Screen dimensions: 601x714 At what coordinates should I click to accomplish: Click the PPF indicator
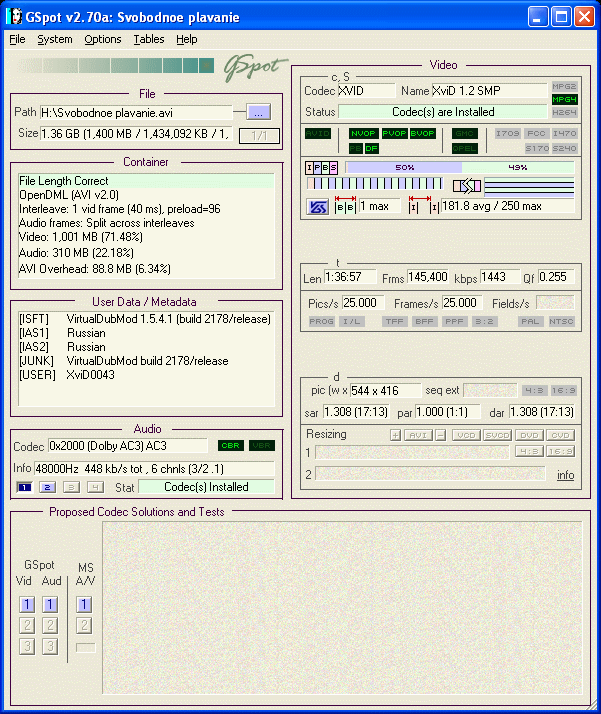[454, 321]
